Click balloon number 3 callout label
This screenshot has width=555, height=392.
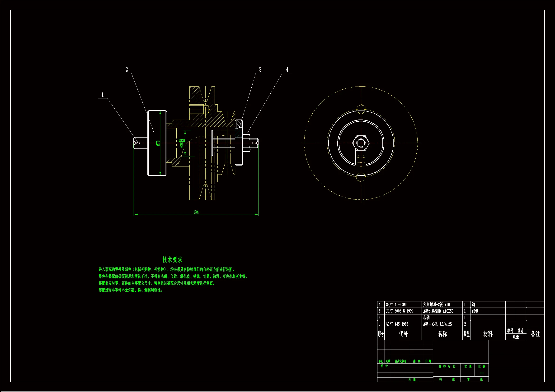click(260, 69)
